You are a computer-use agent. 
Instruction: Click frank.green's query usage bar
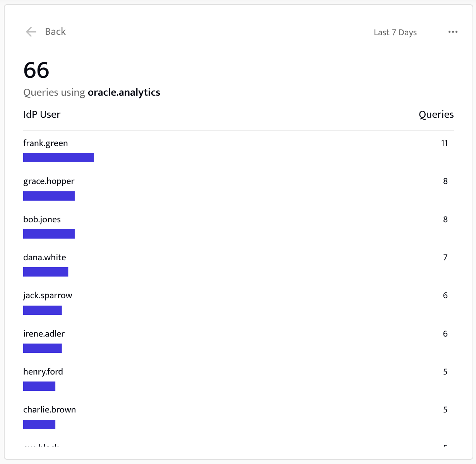[x=58, y=158]
